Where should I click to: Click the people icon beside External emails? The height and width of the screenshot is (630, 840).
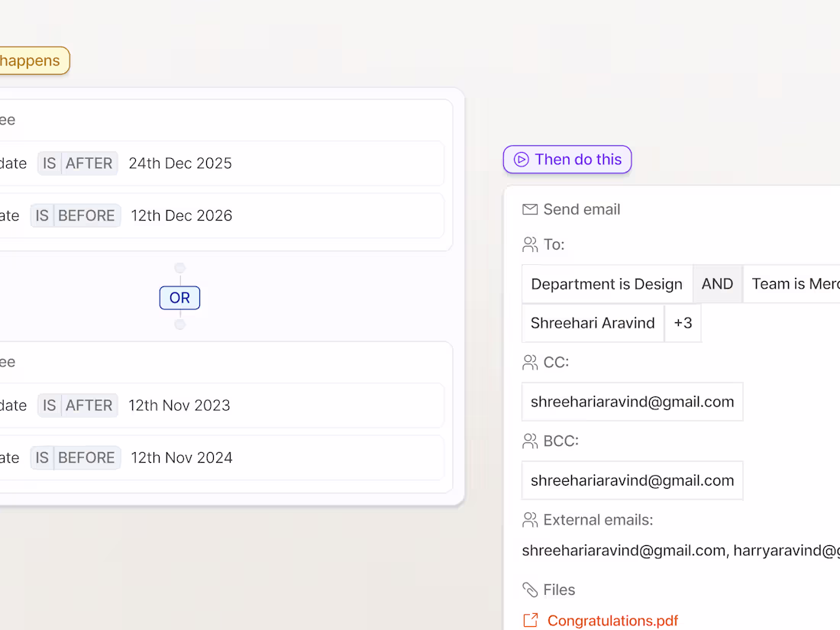tap(530, 520)
